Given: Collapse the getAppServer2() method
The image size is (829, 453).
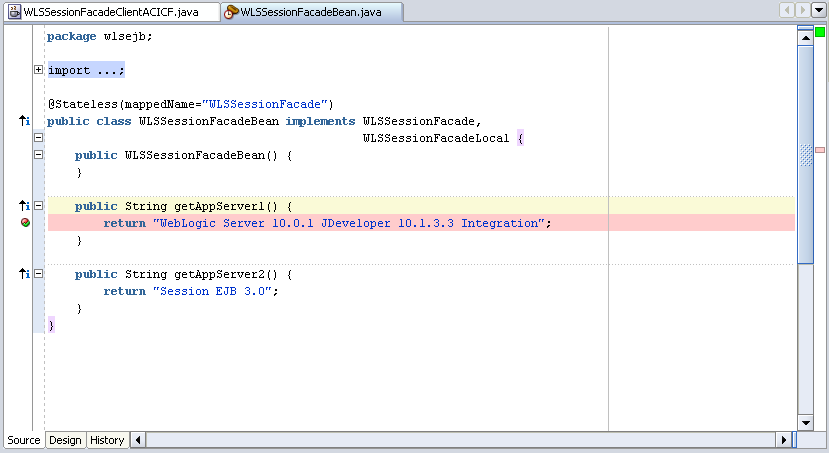Looking at the screenshot, I should point(39,274).
